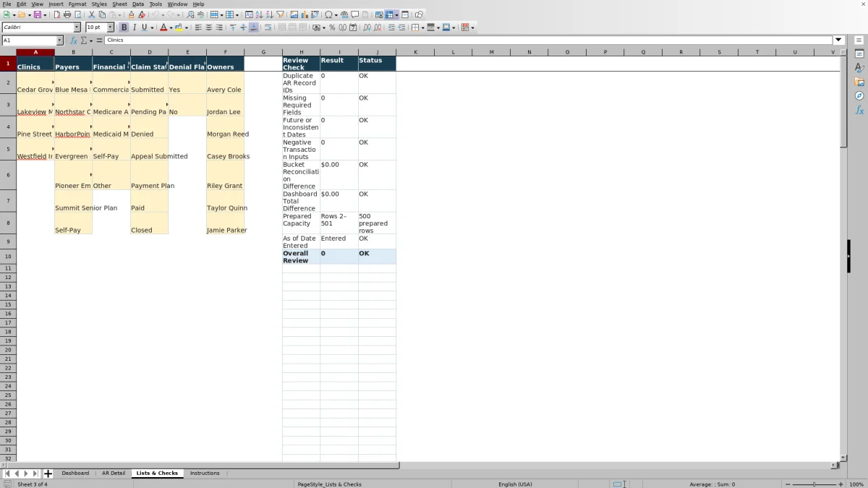Click the Sort Ascending icon
This screenshot has height=488, width=868.
(259, 14)
